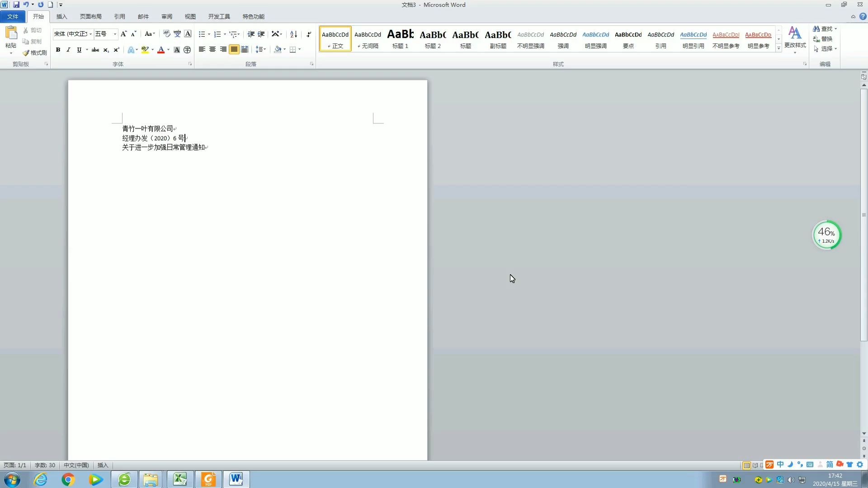The image size is (868, 488).
Task: Open Chrome from the Windows taskbar
Action: pos(68,479)
